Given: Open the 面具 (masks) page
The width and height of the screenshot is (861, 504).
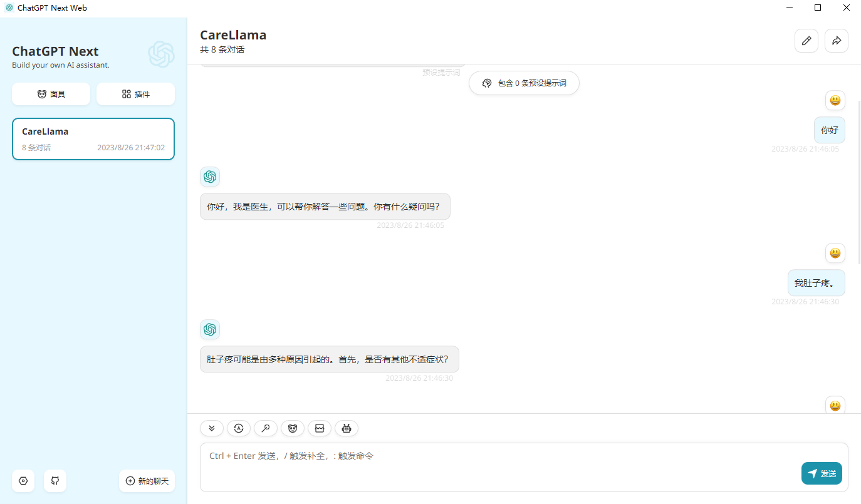Looking at the screenshot, I should [x=51, y=94].
